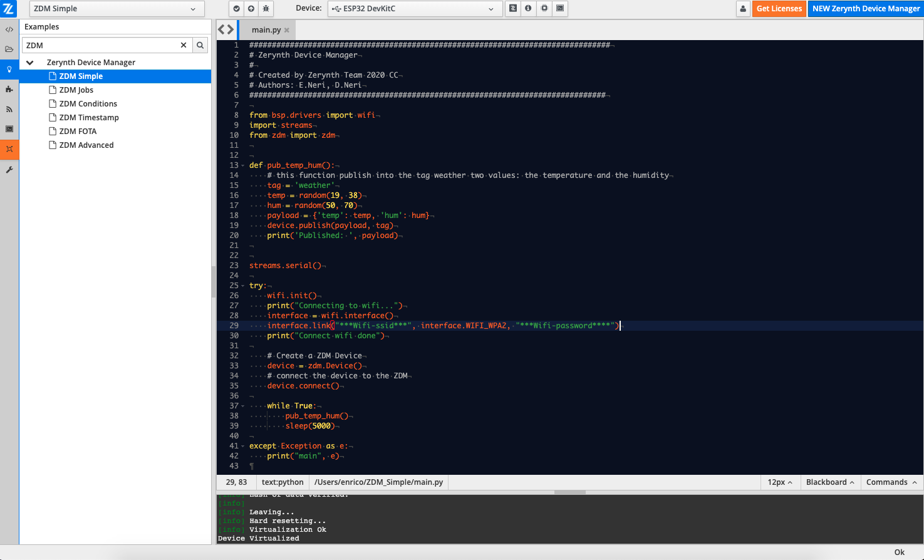Image resolution: width=924 pixels, height=560 pixels.
Task: Fold the def pub_temp_hum block
Action: [x=243, y=165]
